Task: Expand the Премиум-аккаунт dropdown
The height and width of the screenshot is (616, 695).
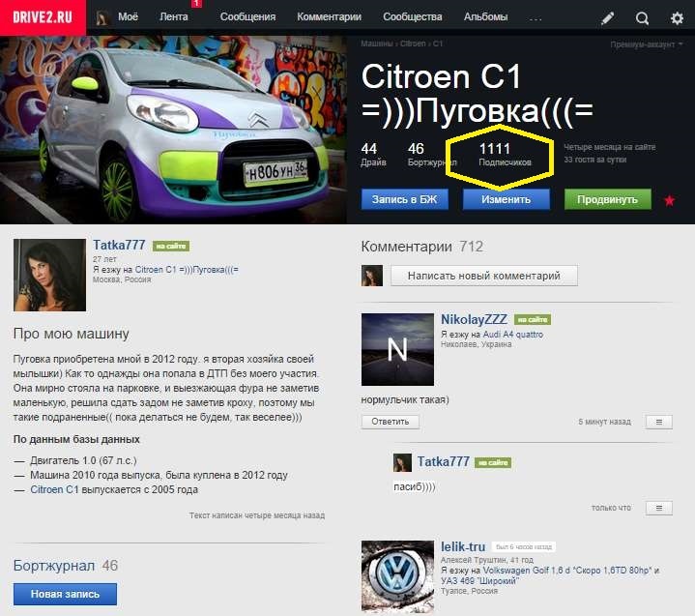Action: point(646,44)
